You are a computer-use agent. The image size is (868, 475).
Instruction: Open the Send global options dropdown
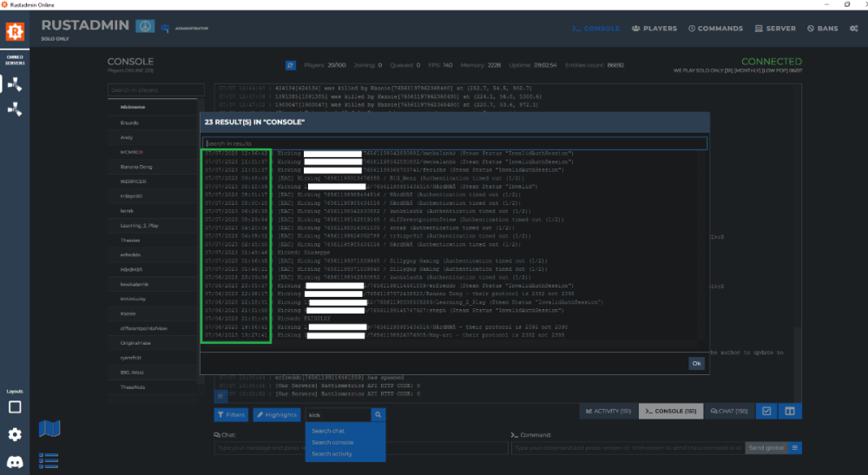[795, 447]
